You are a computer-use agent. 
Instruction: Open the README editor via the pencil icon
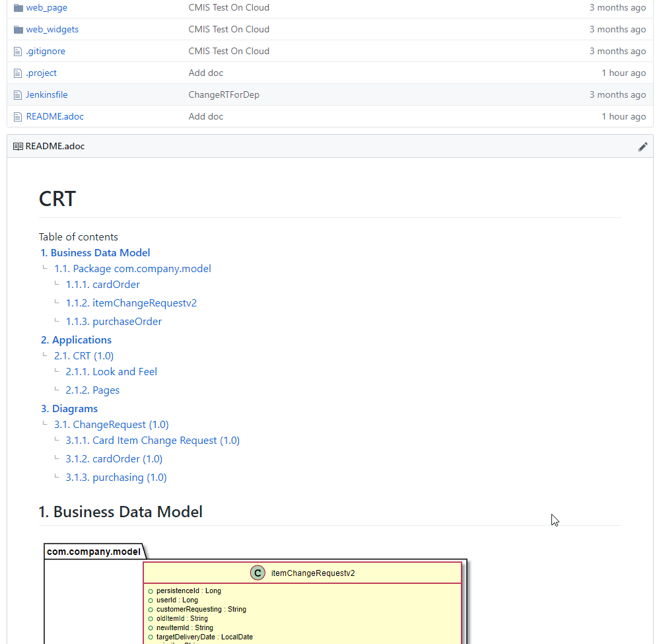642,146
